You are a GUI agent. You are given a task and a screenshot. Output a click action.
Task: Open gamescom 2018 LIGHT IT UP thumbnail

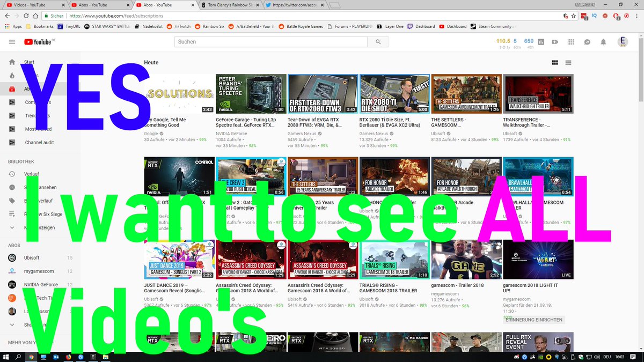(x=538, y=260)
